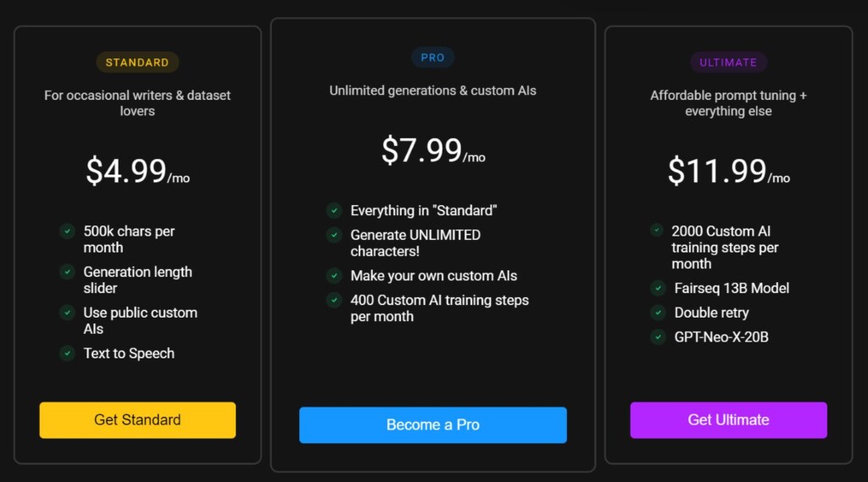The width and height of the screenshot is (868, 482).
Task: Click the $7.99/mo Pro price
Action: [x=432, y=151]
